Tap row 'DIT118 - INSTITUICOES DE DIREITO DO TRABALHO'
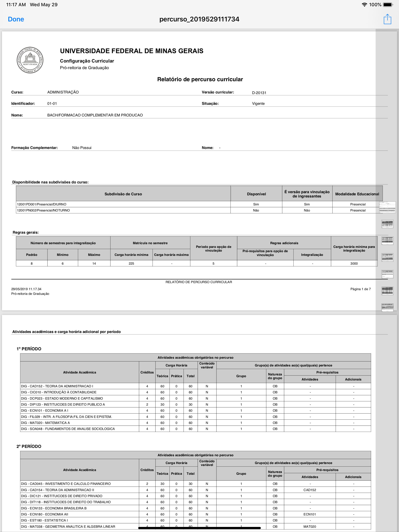 [195, 502]
